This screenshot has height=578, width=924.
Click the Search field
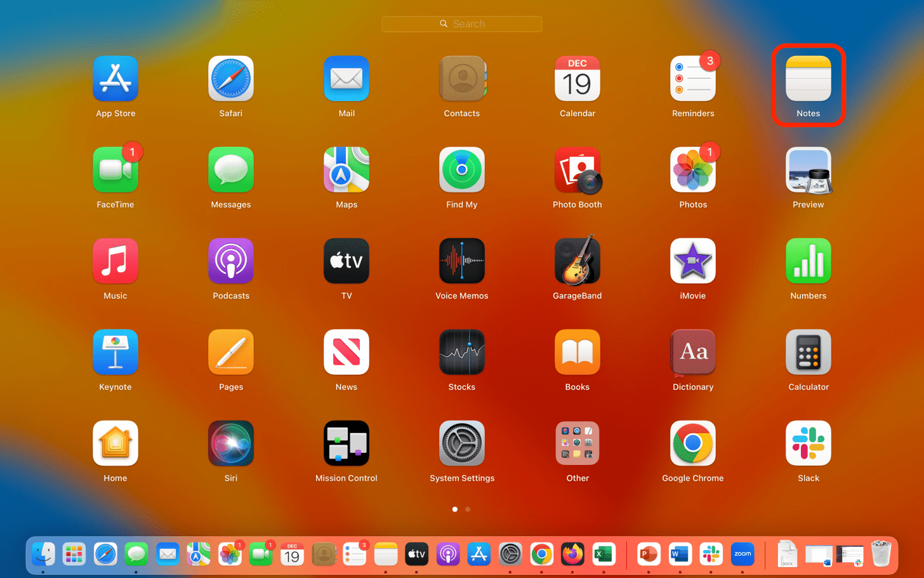tap(461, 24)
